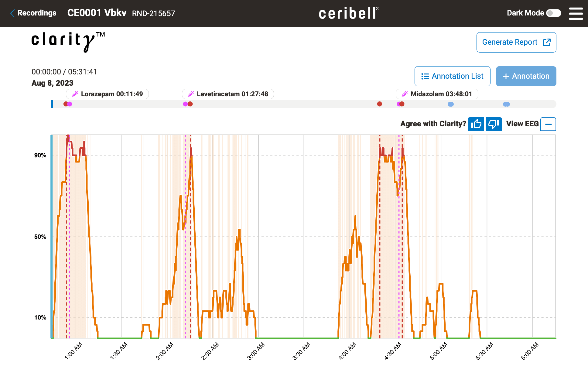Select the Lorazepam 00:11:49 medication tag
588x376 pixels.
(x=107, y=94)
